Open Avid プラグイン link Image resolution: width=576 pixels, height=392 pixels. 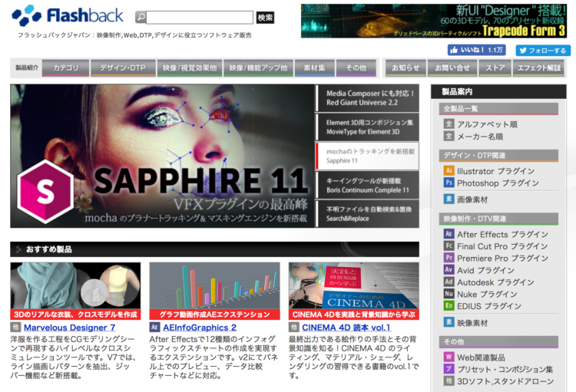click(x=485, y=270)
